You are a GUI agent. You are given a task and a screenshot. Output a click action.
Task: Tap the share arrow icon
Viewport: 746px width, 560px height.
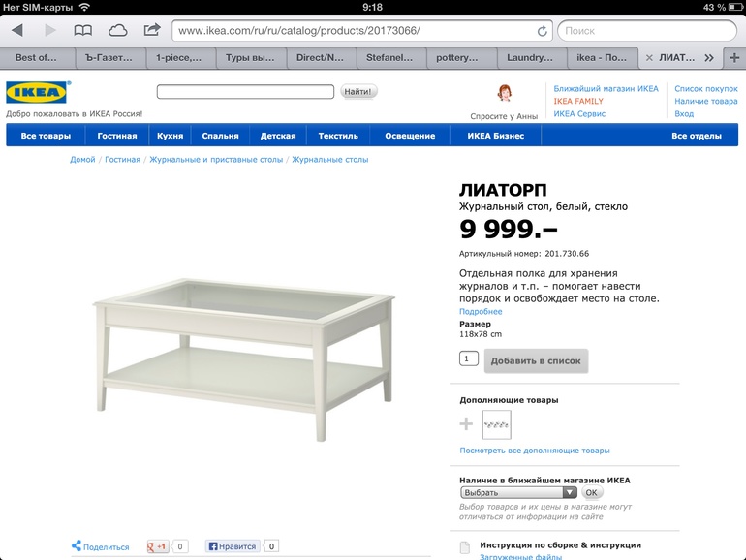point(152,30)
